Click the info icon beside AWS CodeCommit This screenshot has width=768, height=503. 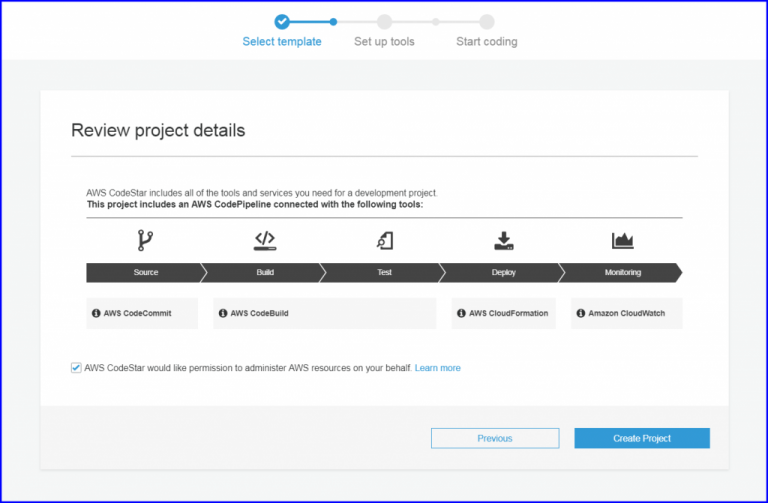(x=96, y=313)
